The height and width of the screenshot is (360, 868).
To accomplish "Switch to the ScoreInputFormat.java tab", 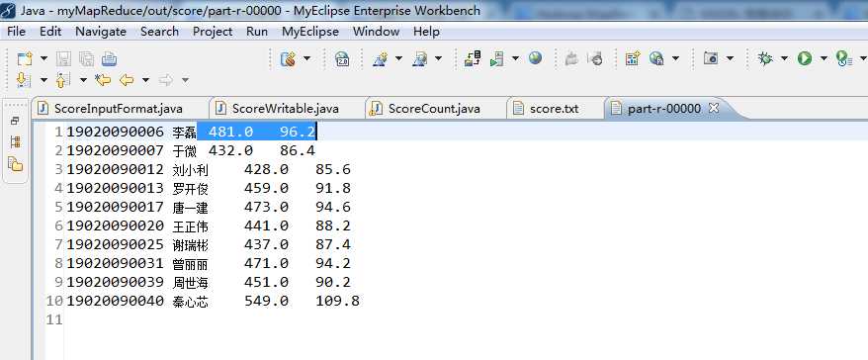I will tap(118, 109).
